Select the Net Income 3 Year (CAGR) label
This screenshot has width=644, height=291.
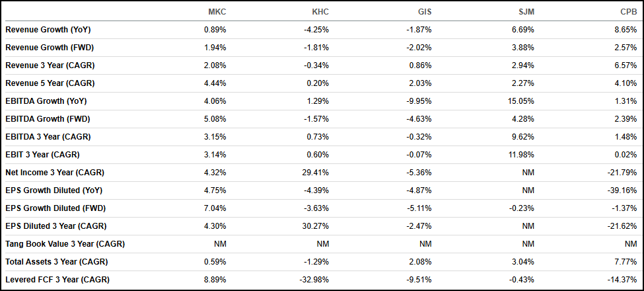(x=55, y=173)
